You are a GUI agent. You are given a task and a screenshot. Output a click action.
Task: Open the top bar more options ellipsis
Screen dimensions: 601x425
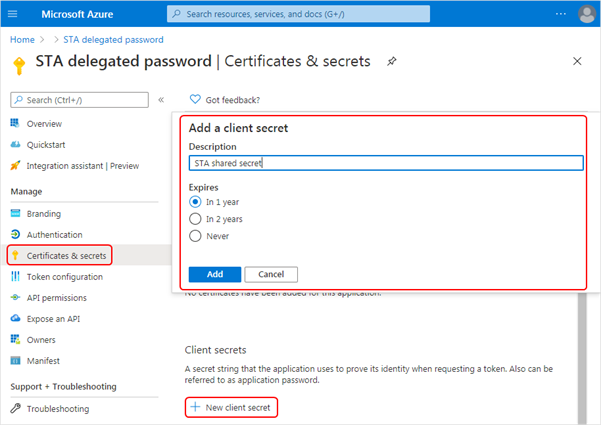[560, 14]
